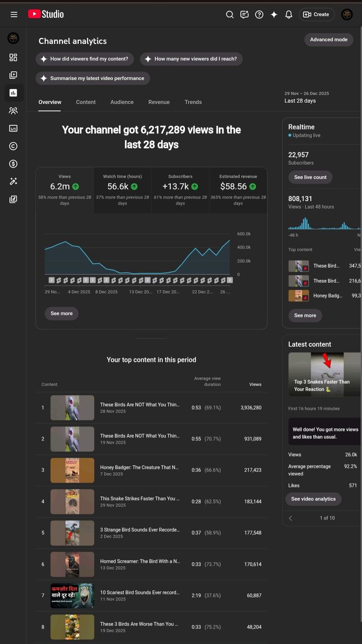The width and height of the screenshot is (362, 644).
Task: Click See video analytics button
Action: tap(313, 499)
